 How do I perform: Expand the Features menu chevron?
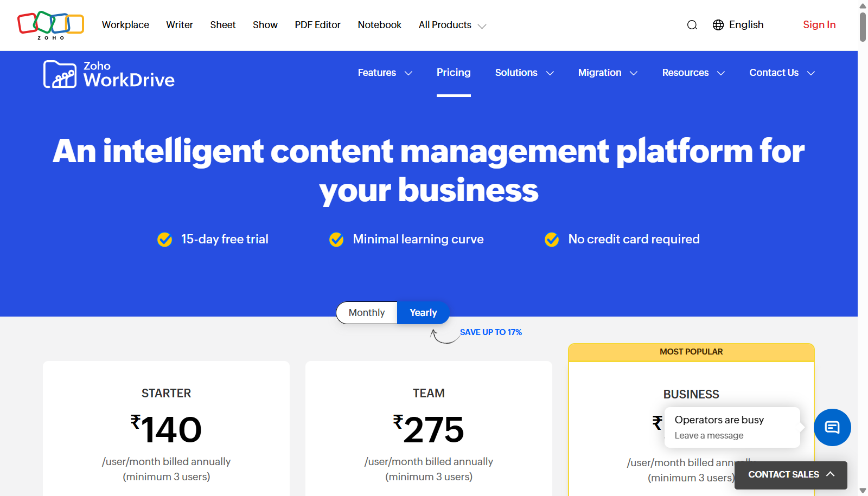point(409,73)
